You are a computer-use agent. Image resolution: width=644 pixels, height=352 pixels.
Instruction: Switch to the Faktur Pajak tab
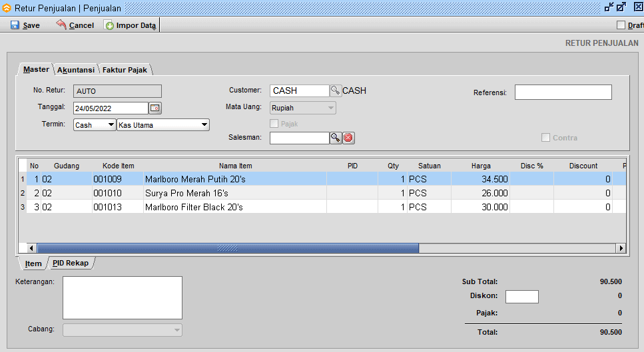click(125, 70)
